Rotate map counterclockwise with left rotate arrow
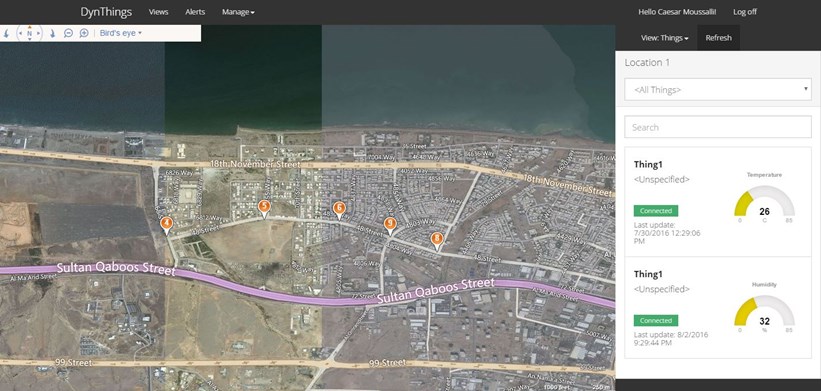 click(6, 33)
